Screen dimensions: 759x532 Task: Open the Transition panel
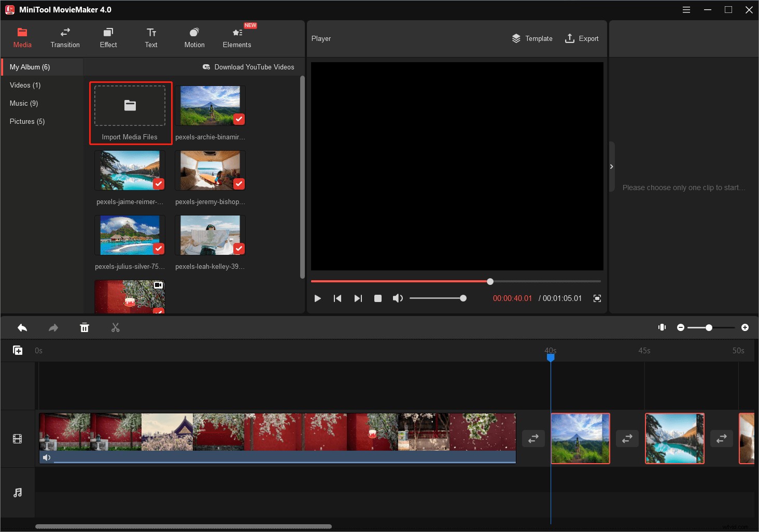click(x=65, y=37)
